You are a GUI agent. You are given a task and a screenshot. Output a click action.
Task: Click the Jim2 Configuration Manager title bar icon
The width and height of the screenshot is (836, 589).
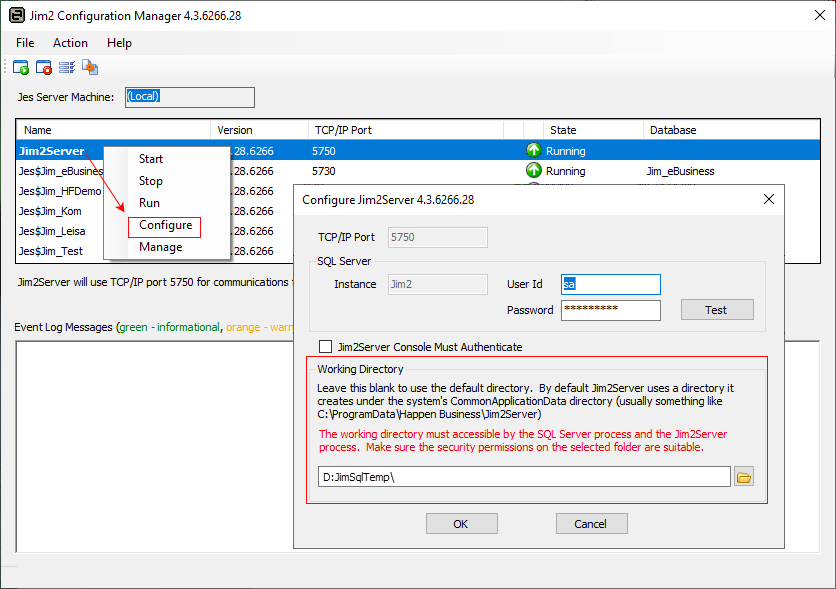point(14,15)
